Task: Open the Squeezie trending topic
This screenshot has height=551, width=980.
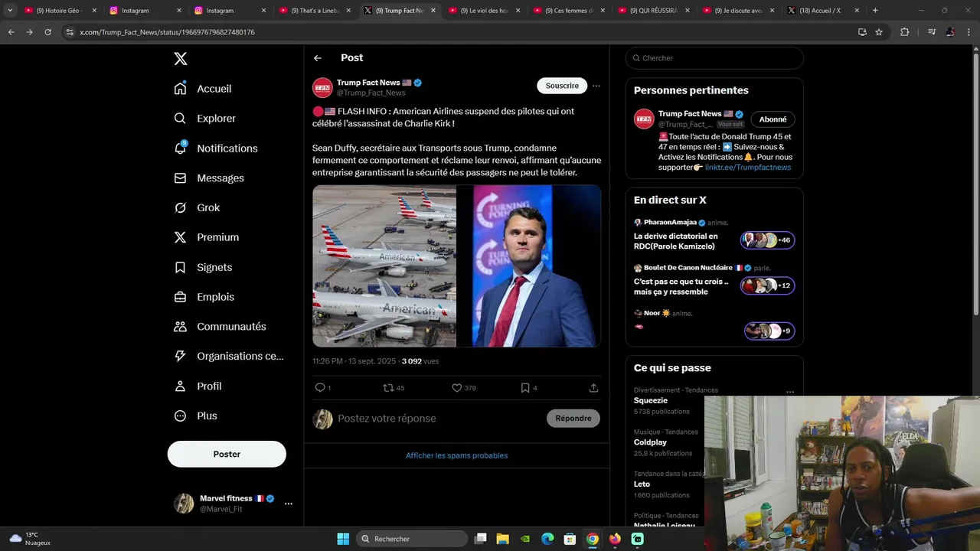Action: tap(651, 401)
